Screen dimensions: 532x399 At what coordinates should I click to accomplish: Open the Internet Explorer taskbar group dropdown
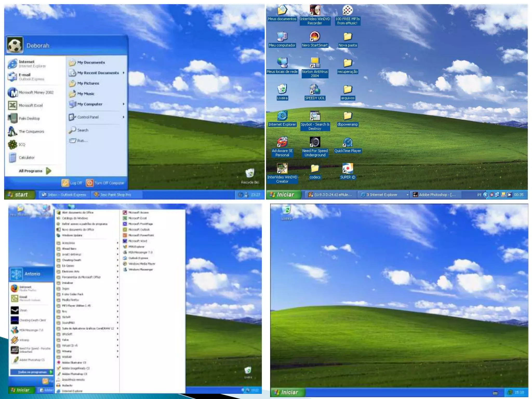(x=407, y=195)
